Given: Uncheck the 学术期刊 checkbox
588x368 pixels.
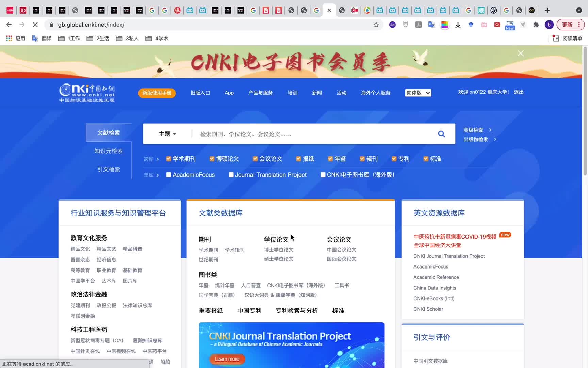Looking at the screenshot, I should 168,159.
